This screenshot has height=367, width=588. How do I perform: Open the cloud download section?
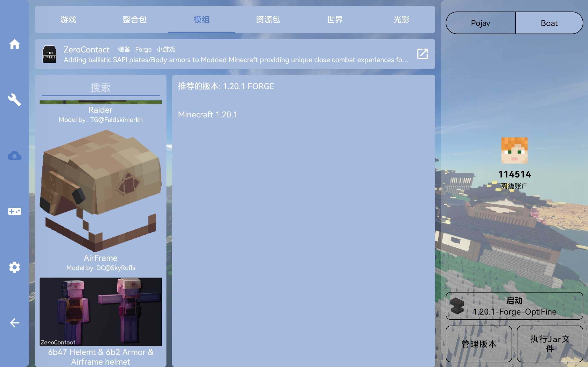tap(14, 156)
